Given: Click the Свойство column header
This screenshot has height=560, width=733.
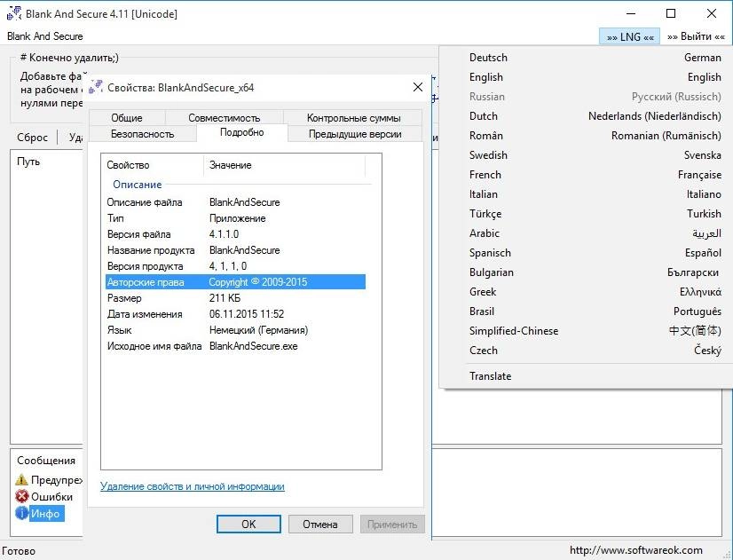Looking at the screenshot, I should point(153,165).
